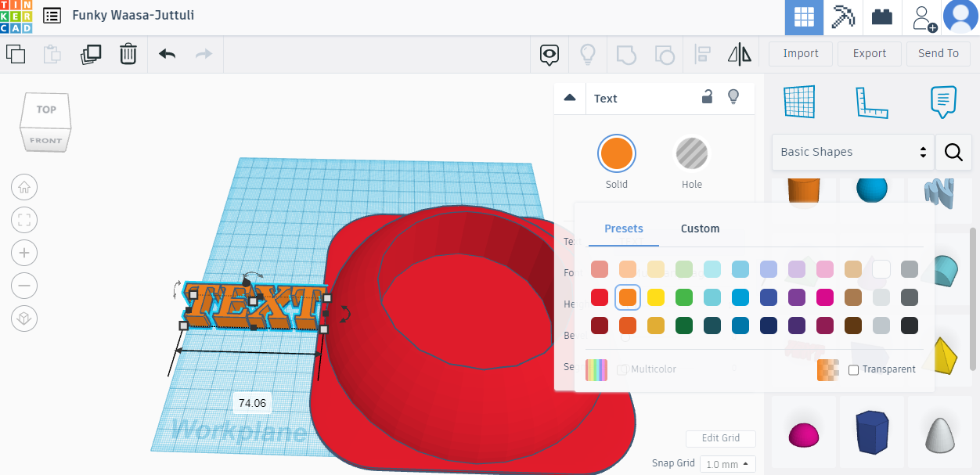
Task: Open the Basic Shapes dropdown
Action: [x=853, y=152]
